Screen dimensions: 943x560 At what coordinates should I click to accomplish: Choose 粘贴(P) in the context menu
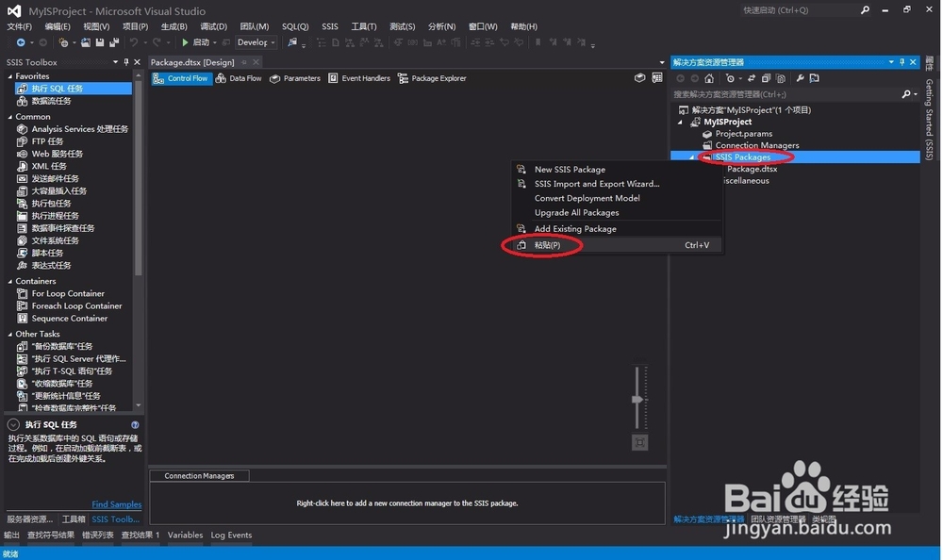[617, 245]
